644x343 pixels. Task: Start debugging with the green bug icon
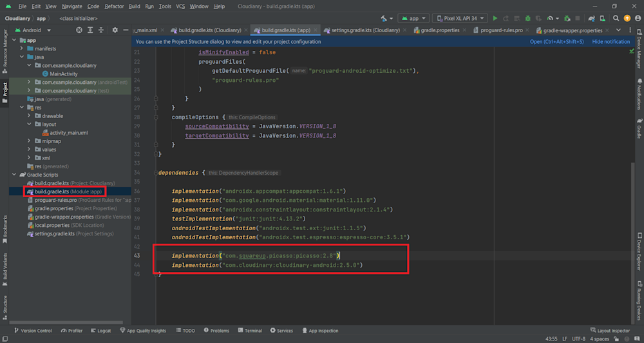[x=528, y=19]
